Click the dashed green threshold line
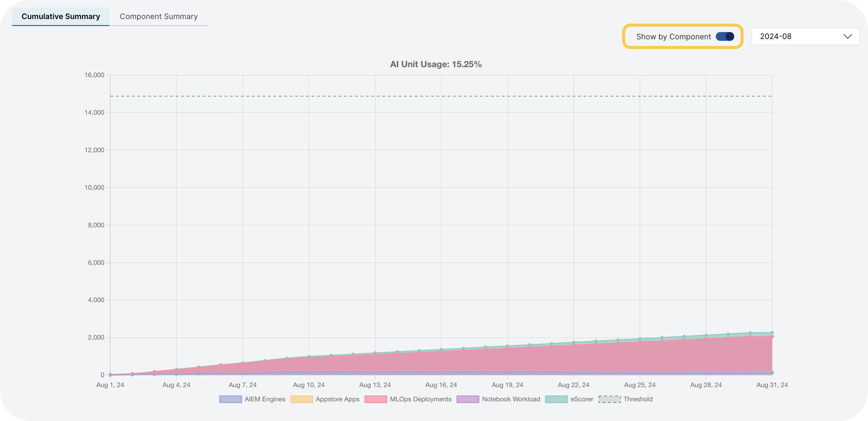The image size is (868, 421). pos(438,96)
